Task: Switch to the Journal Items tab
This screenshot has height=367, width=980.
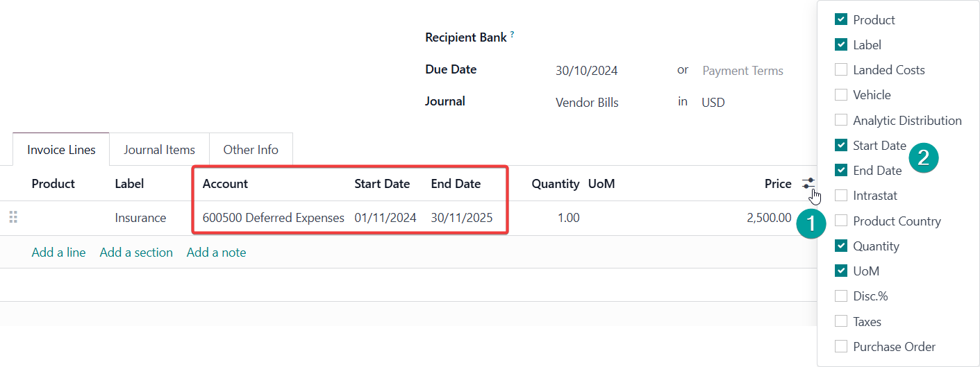Action: coord(159,149)
